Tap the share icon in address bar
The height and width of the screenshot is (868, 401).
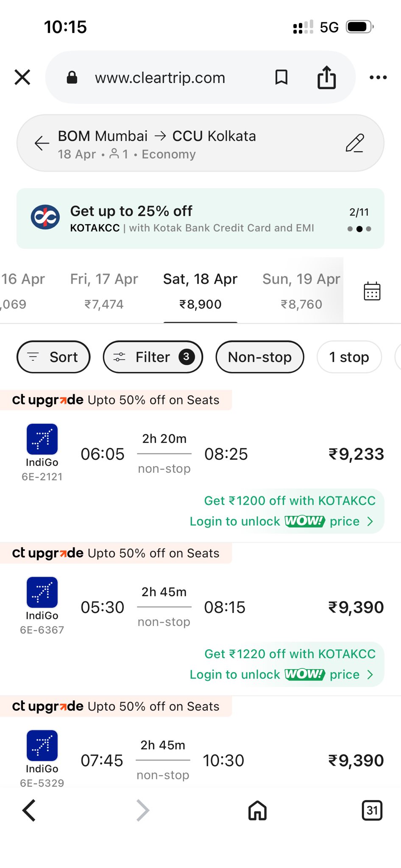pos(326,78)
